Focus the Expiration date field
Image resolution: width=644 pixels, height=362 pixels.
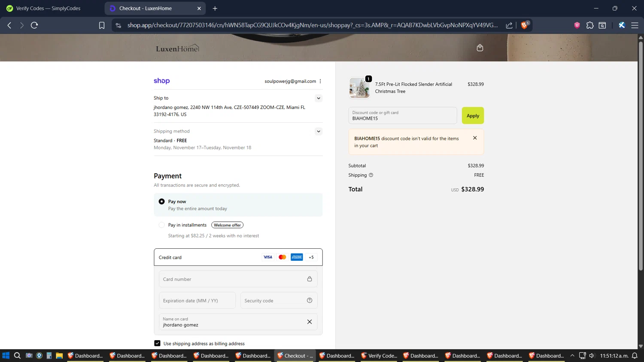pos(197,301)
